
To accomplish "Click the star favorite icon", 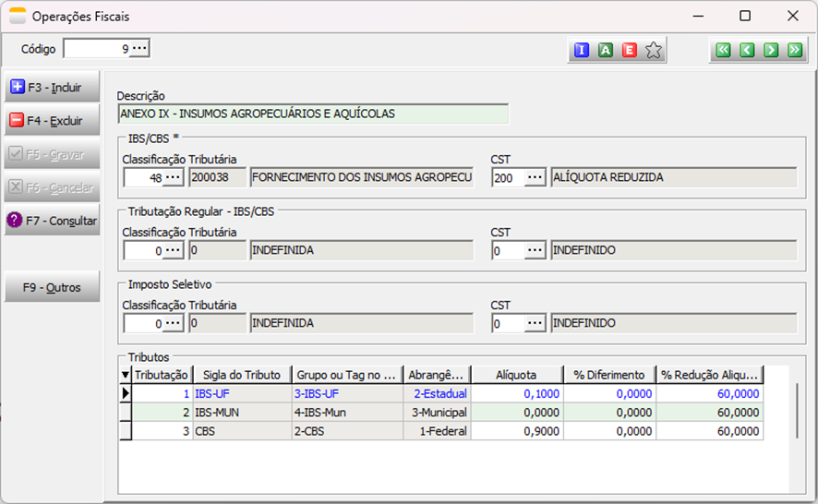I will 654,50.
